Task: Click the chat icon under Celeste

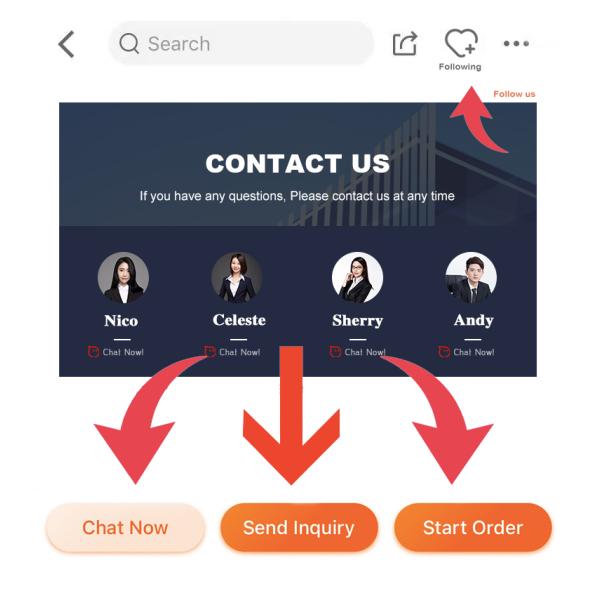Action: pyautogui.click(x=210, y=351)
